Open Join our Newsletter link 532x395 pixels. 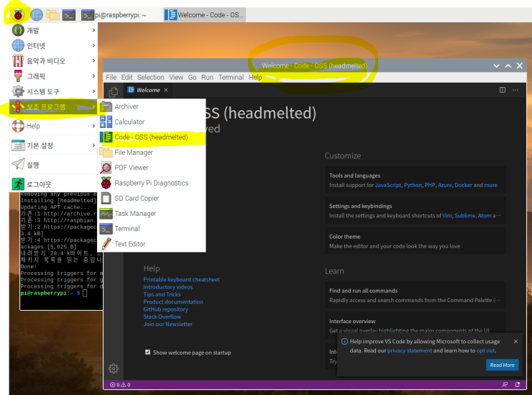pos(168,324)
